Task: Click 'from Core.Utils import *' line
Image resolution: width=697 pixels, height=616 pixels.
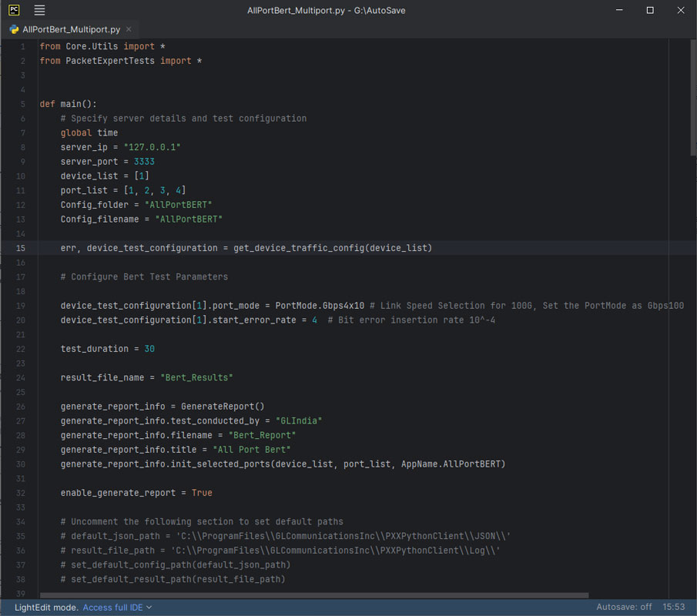Action: (102, 46)
